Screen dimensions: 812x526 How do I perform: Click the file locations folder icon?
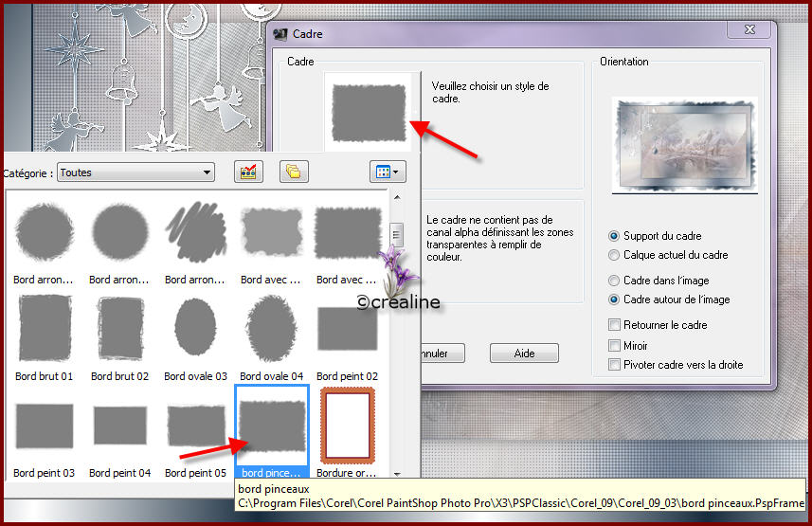[x=294, y=172]
